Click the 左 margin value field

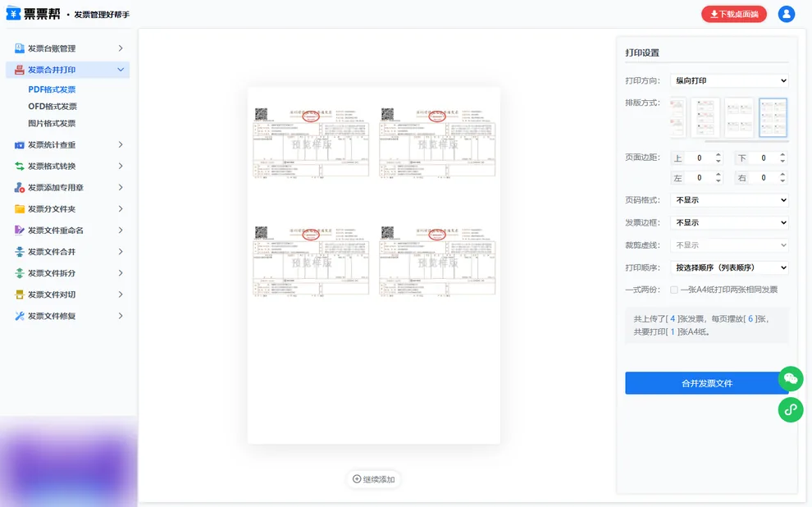point(699,178)
